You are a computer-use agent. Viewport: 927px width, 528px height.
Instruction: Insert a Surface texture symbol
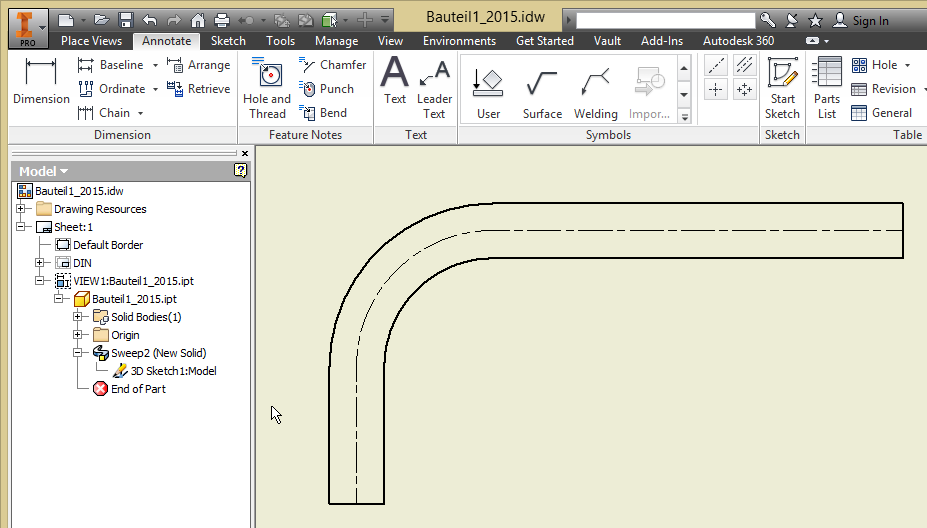[x=542, y=90]
